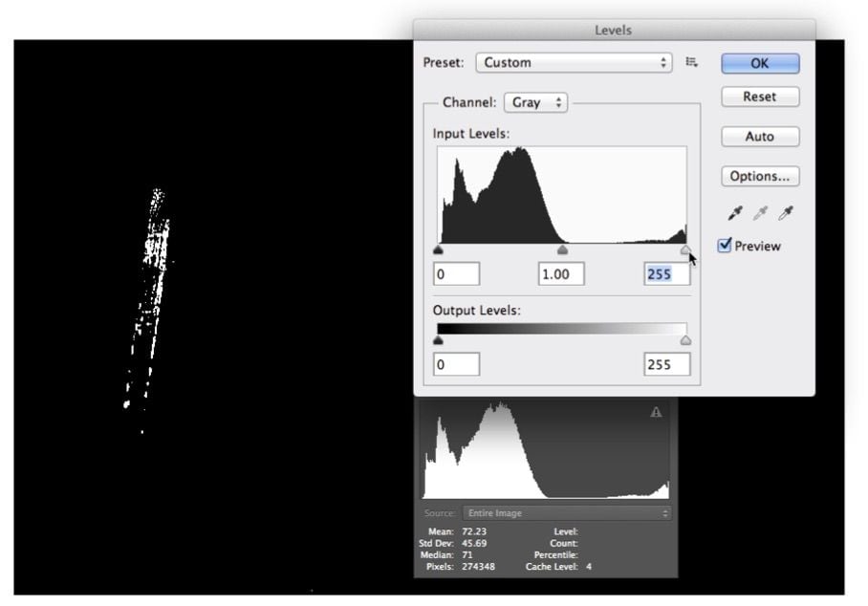Image resolution: width=868 pixels, height=606 pixels.
Task: Open the Options... dialog
Action: click(759, 177)
